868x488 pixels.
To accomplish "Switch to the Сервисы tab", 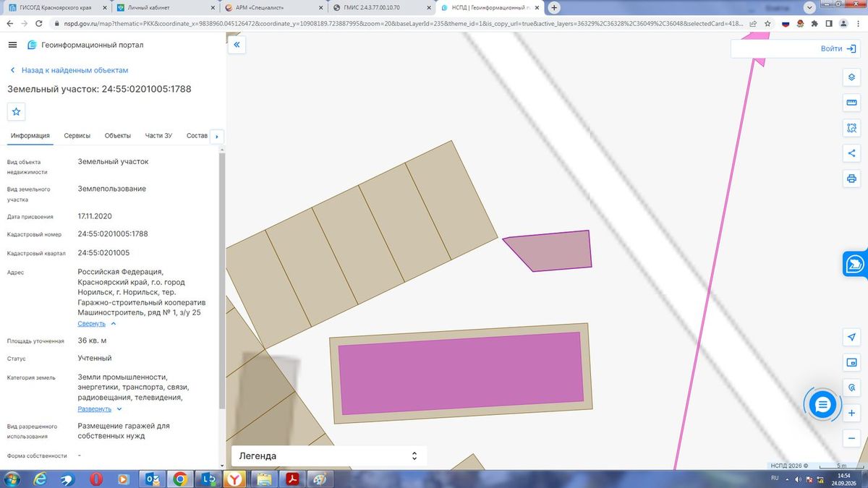I will click(x=77, y=136).
